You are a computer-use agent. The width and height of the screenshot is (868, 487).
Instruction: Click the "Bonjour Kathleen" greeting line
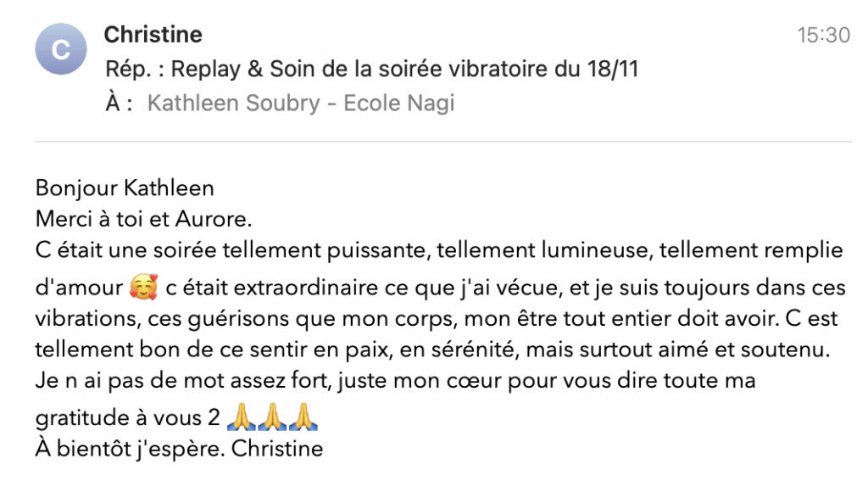pos(125,188)
